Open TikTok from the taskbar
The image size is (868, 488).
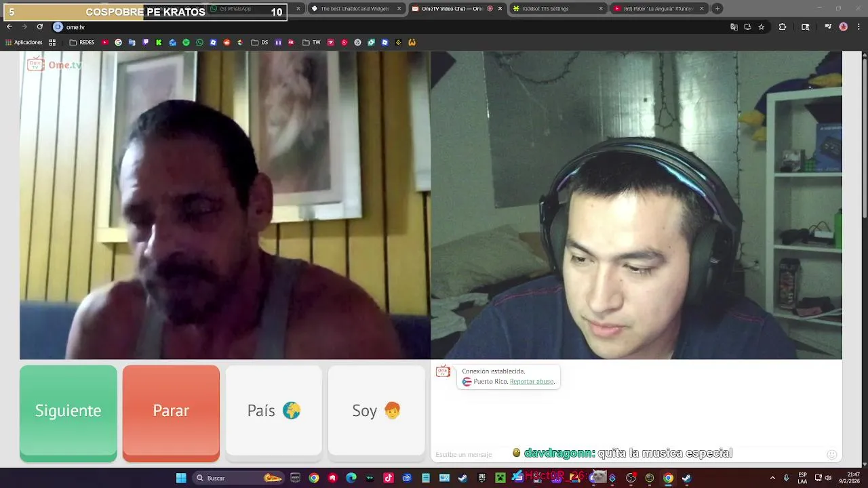388,478
